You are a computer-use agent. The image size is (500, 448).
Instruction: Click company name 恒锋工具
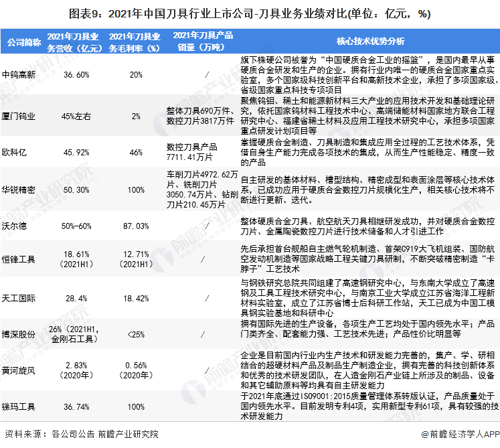tap(19, 259)
